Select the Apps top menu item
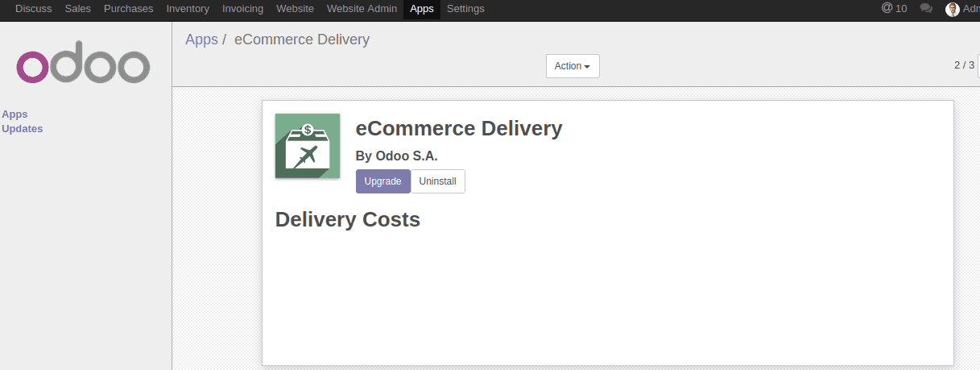 point(422,9)
